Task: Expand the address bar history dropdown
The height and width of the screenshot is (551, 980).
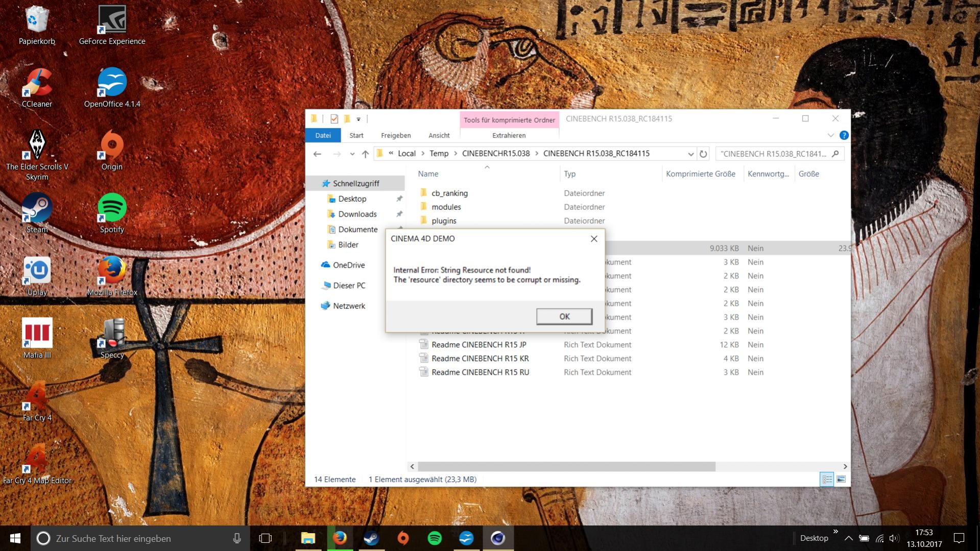Action: pos(690,154)
